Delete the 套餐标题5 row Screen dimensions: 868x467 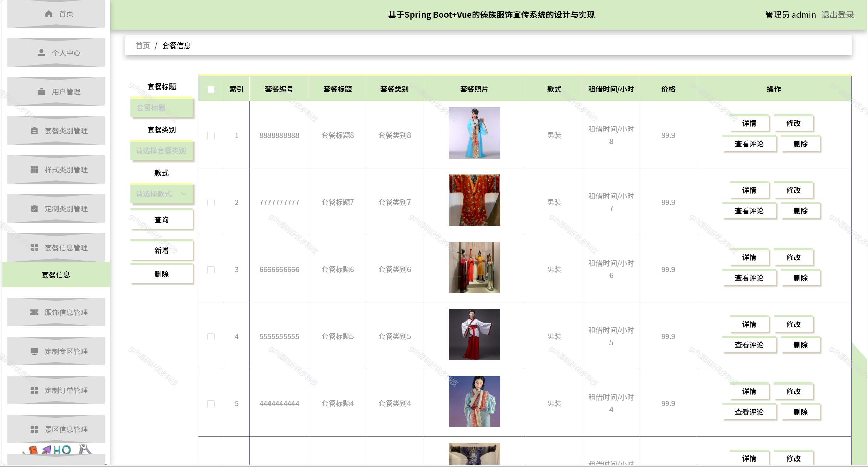[801, 345]
